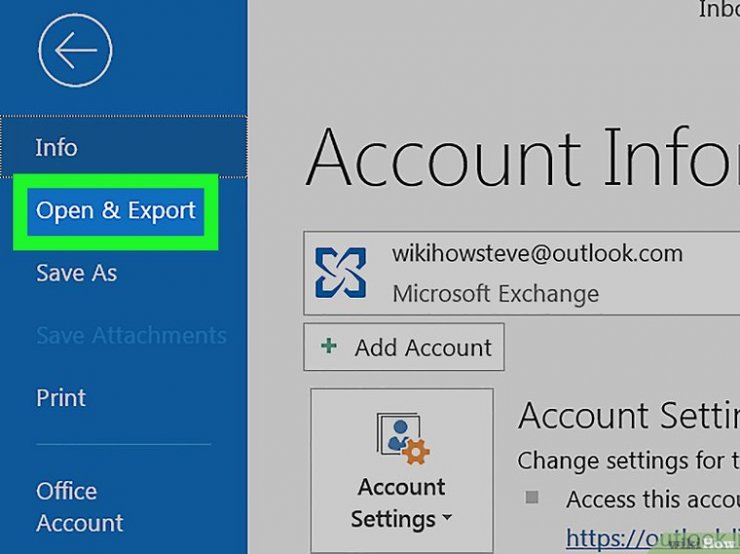Click the Microsoft Exchange label
Screen dimensions: 740x554
(x=496, y=294)
